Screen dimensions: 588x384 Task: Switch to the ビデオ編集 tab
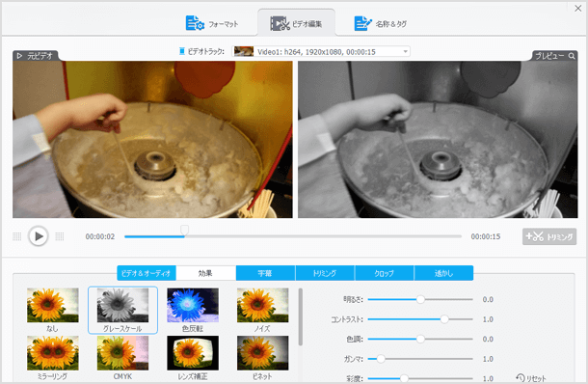pos(296,24)
